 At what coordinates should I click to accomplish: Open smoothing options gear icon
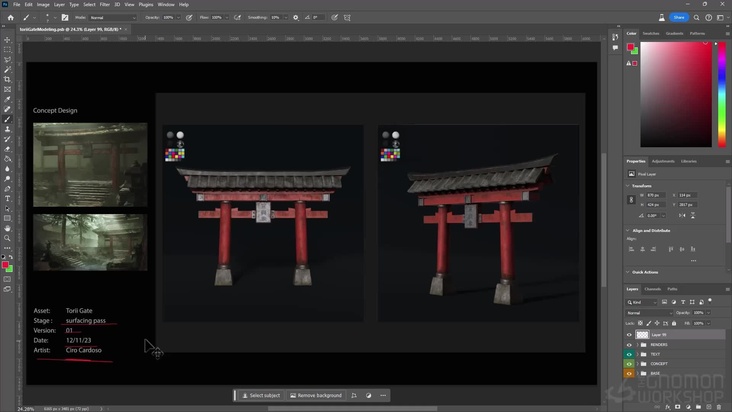pos(296,18)
